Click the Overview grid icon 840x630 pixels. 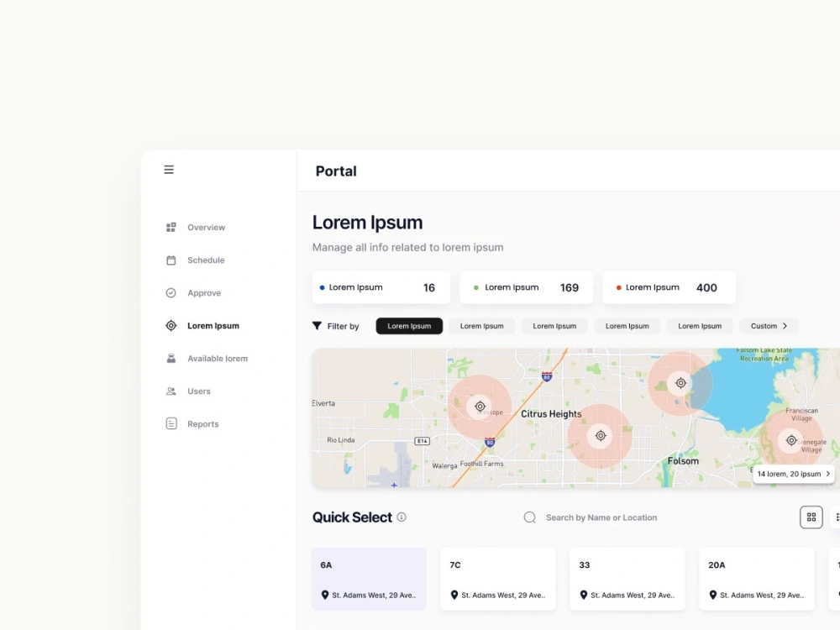coord(171,227)
